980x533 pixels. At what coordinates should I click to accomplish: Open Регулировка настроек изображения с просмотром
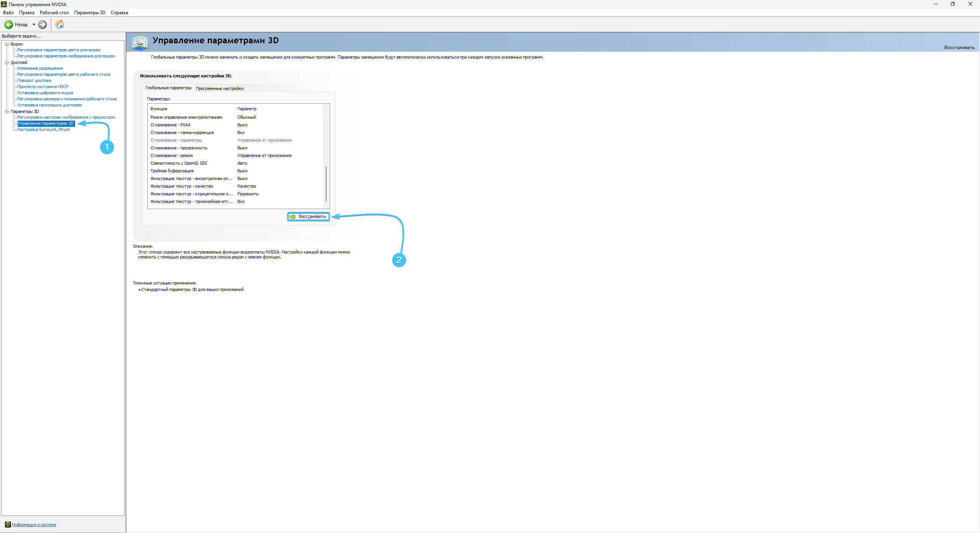click(x=66, y=117)
